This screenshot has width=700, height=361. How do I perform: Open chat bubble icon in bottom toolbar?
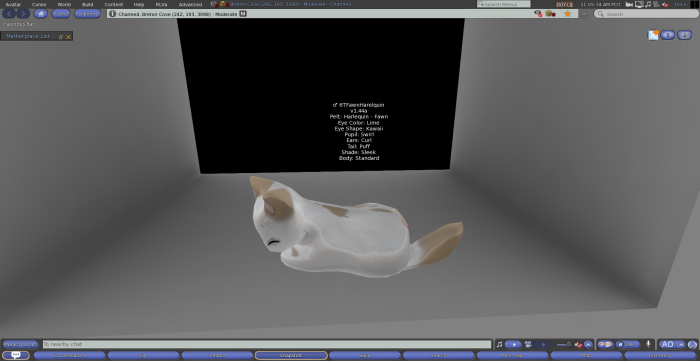[x=16, y=355]
